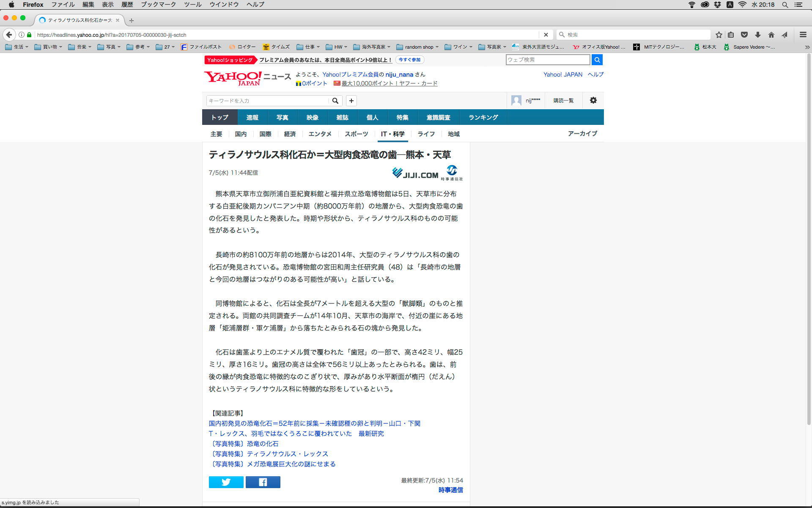Share the article on Twitter

(x=226, y=482)
